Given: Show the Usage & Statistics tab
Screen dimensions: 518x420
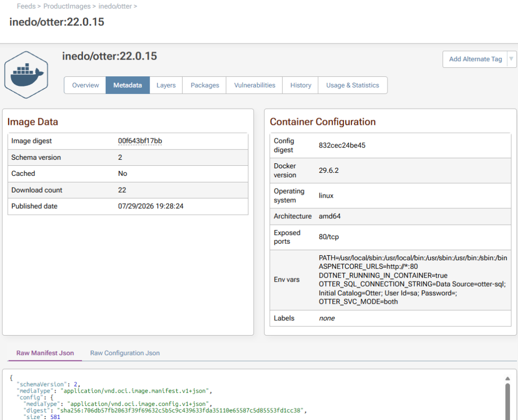Looking at the screenshot, I should point(353,85).
